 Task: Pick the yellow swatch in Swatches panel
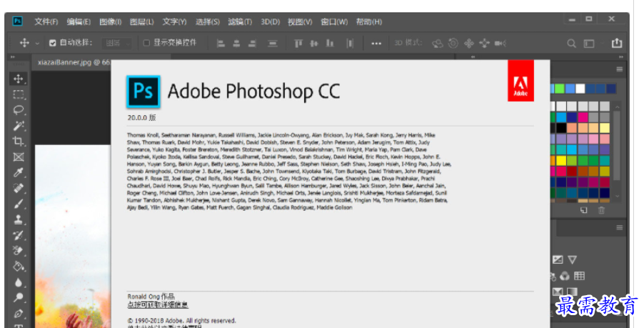pos(561,160)
